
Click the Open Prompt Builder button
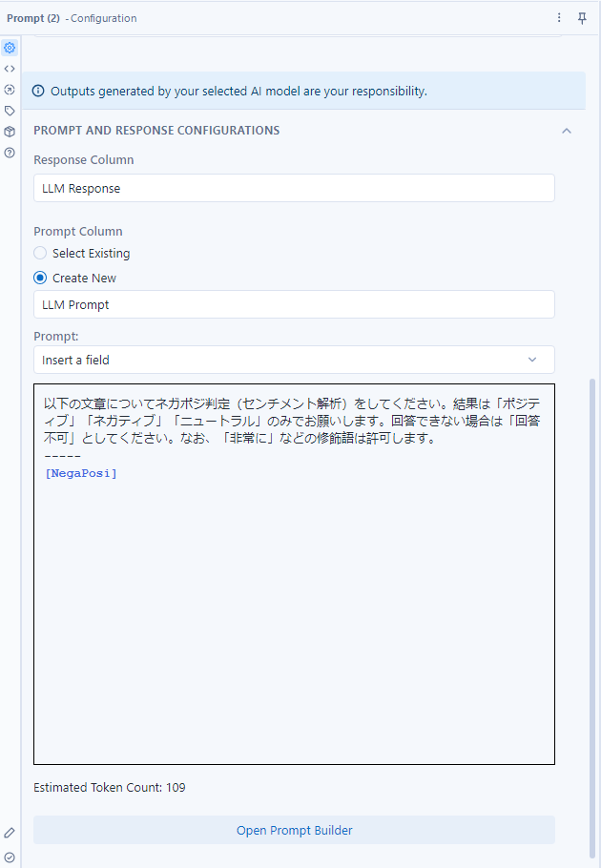coord(294,830)
